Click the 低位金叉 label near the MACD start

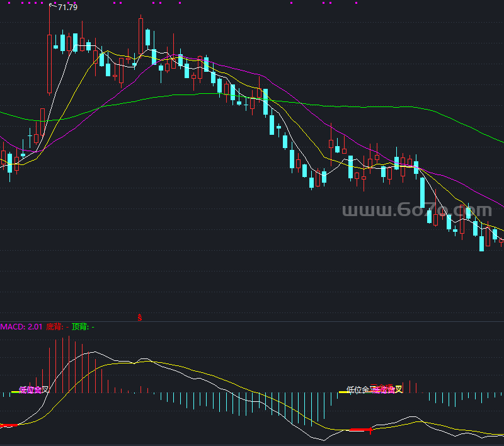pyautogui.click(x=34, y=390)
